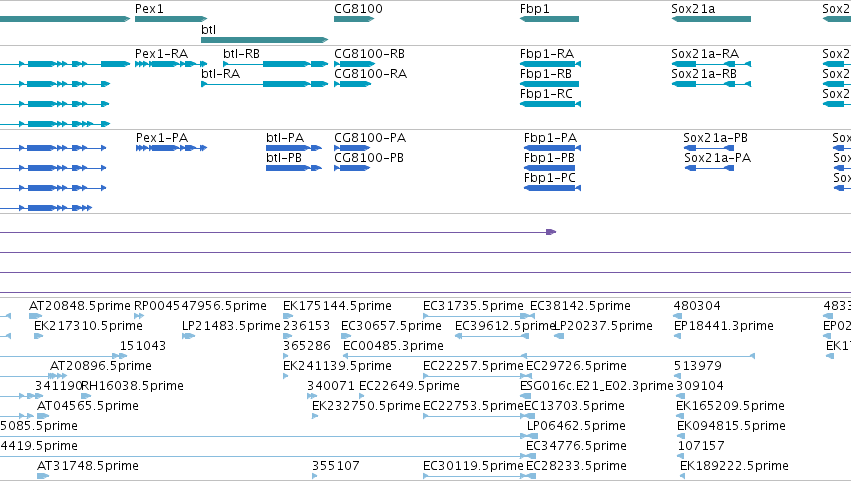Select the Pex1 gene bar
This screenshot has height=481, width=851.
tap(171, 19)
